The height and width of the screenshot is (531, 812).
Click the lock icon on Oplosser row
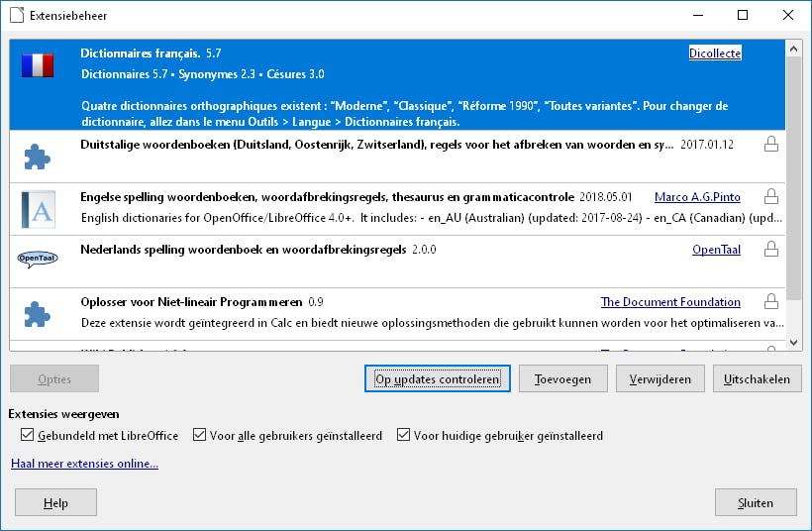771,301
